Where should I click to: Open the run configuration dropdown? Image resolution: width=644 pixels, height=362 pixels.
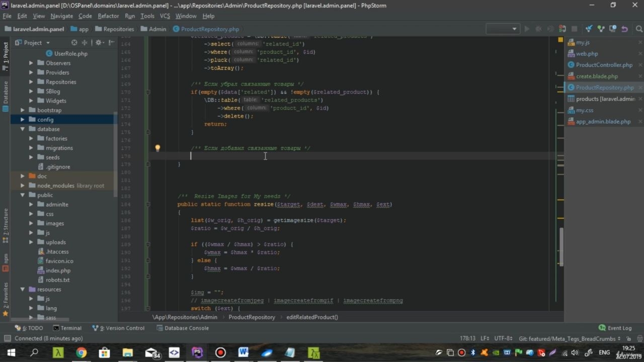tap(503, 29)
